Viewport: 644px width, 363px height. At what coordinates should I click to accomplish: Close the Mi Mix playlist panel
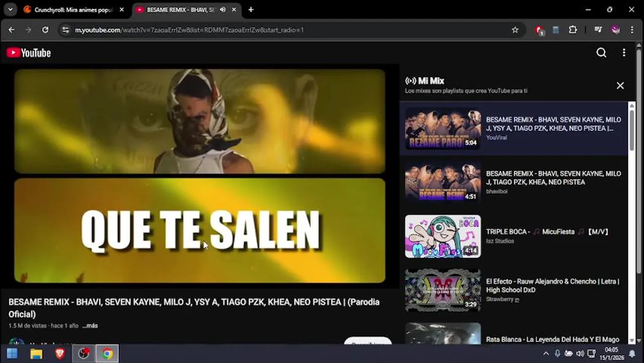[x=620, y=86]
